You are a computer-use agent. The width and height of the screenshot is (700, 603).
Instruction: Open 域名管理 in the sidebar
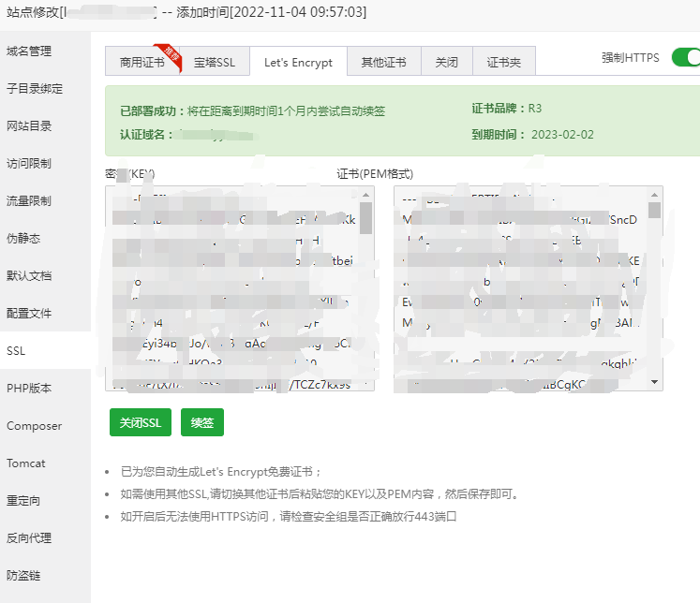point(29,51)
